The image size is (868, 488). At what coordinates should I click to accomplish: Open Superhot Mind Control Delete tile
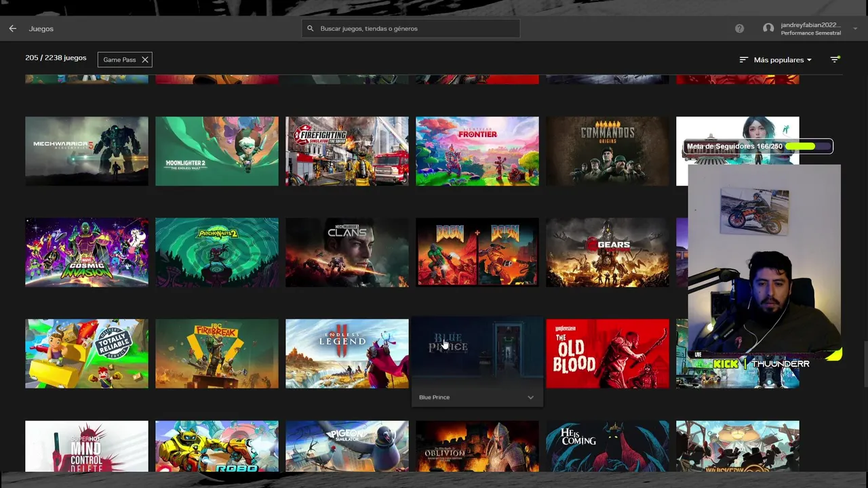87,446
